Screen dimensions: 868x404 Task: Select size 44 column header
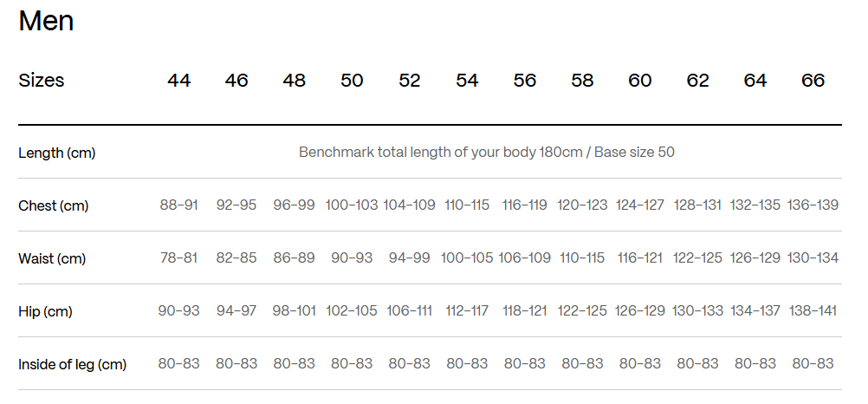pos(178,81)
